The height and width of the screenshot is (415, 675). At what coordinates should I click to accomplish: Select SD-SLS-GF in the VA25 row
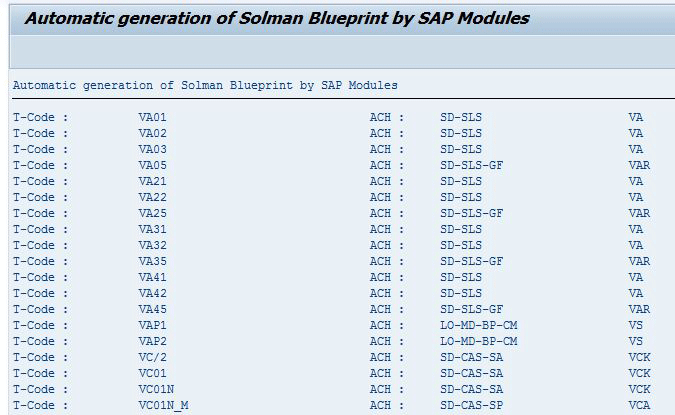(x=471, y=214)
